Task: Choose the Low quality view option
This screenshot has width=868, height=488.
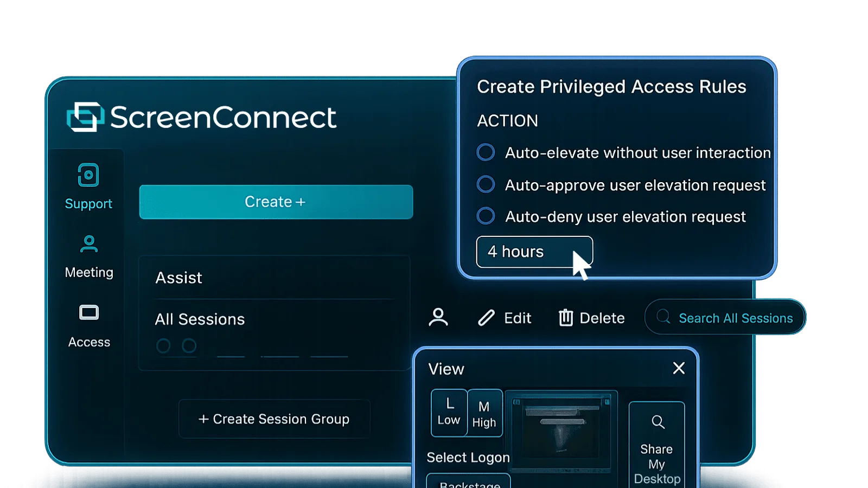Action: tap(449, 413)
